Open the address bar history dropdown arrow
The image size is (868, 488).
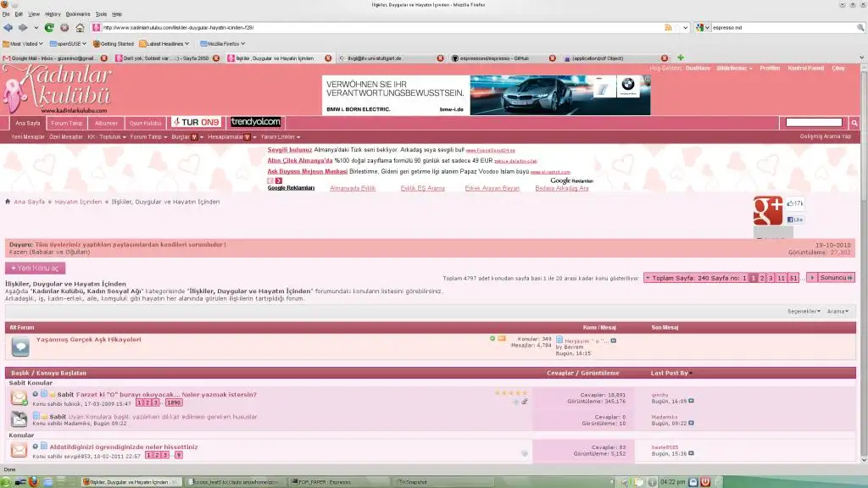(685, 27)
